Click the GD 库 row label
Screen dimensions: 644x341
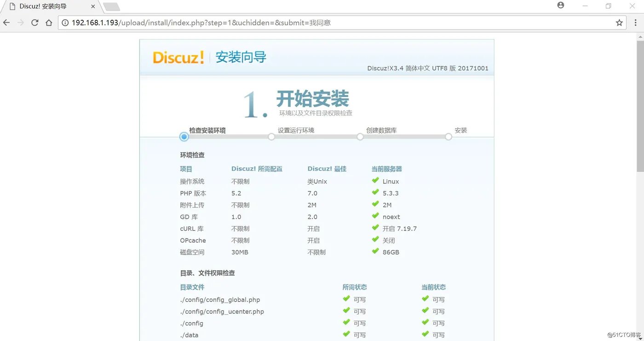point(189,216)
